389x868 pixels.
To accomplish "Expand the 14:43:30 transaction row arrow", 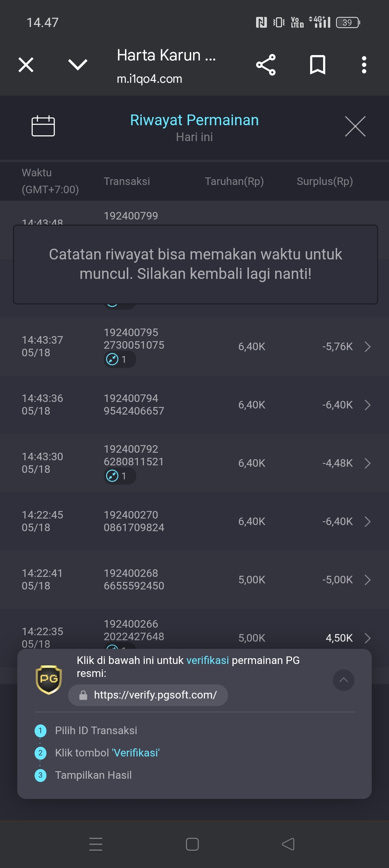I will tap(367, 463).
